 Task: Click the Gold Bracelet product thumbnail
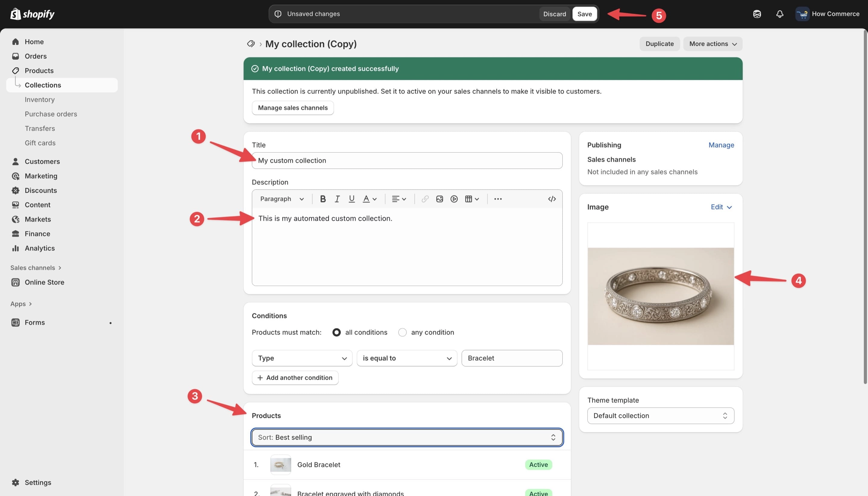281,464
